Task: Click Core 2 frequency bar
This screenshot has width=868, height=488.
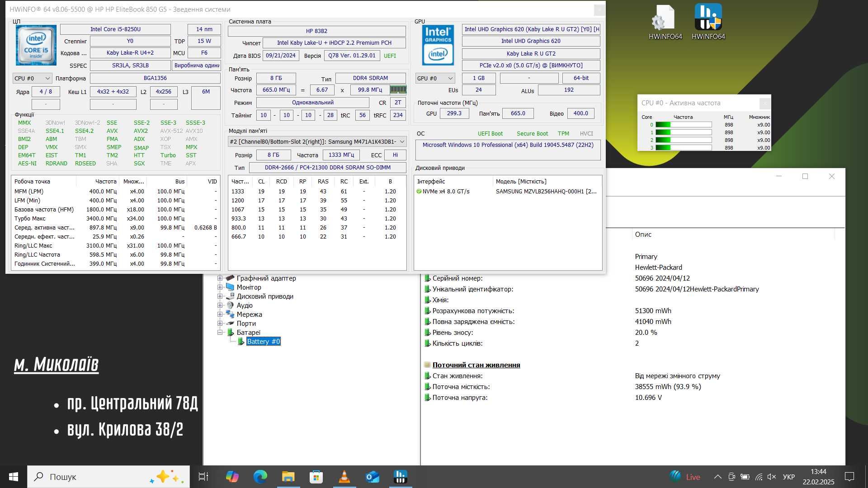Action: click(x=684, y=140)
